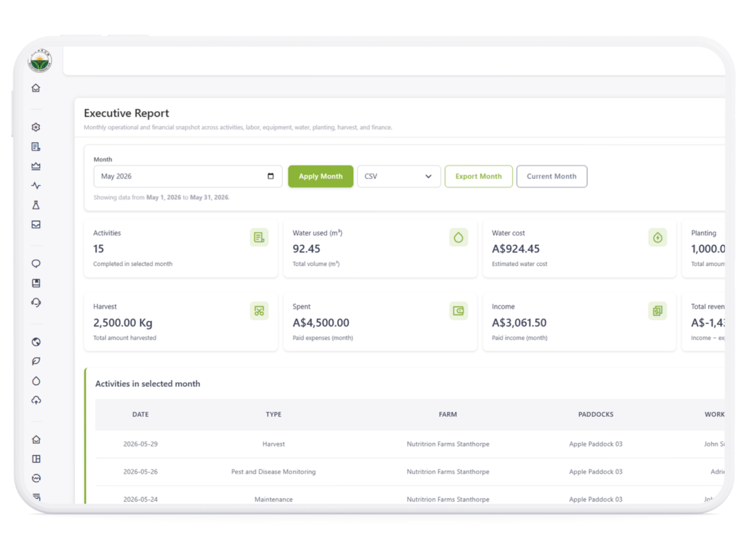Open the globe icon in sidebar
This screenshot has width=747, height=560.
point(36,342)
